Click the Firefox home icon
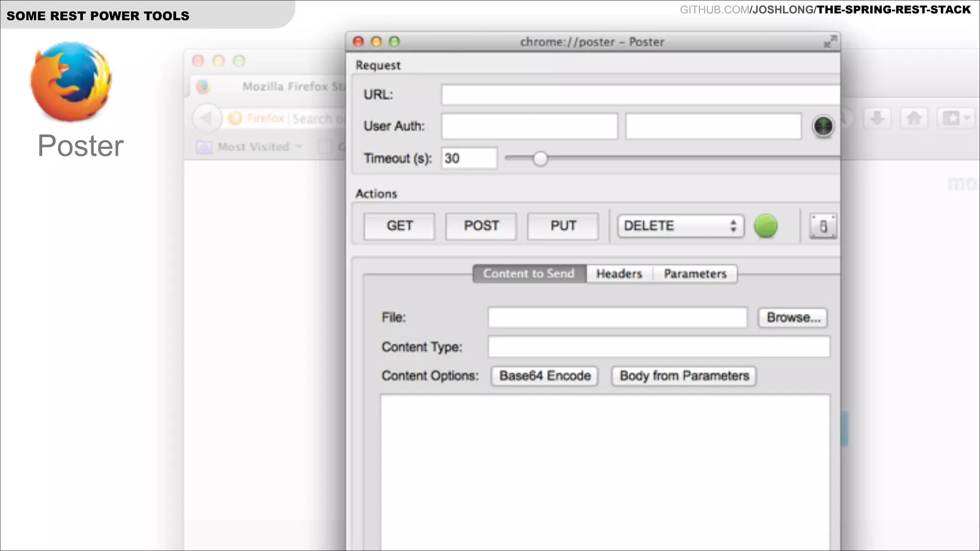Screen dimensions: 980x551 point(914,118)
